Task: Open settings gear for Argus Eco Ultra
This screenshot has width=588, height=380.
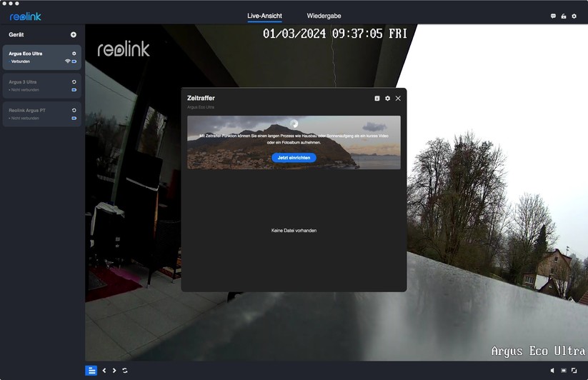Action: 74,54
